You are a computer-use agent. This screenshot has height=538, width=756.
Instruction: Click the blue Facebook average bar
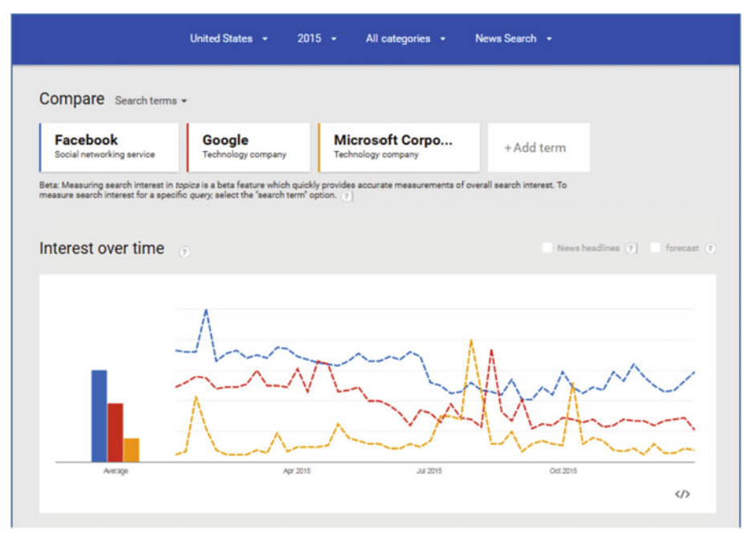(x=100, y=416)
